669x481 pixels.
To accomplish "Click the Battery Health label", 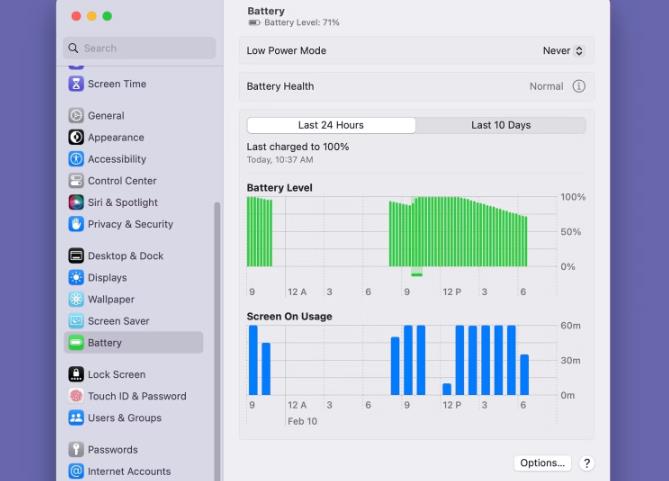I will (280, 86).
